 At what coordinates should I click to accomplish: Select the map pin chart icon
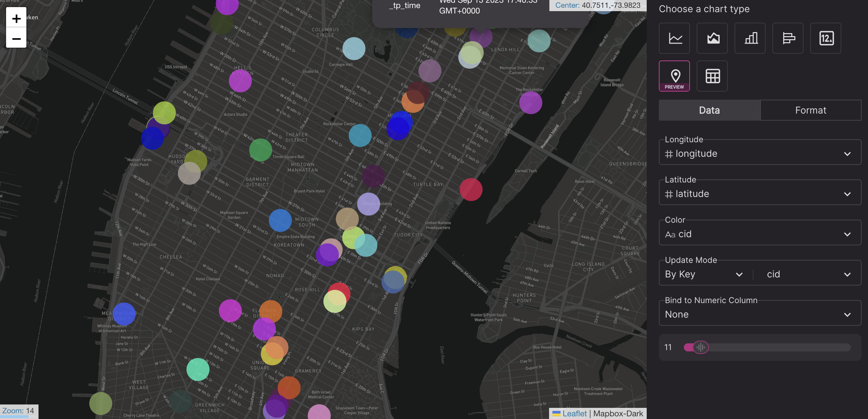pyautogui.click(x=674, y=76)
